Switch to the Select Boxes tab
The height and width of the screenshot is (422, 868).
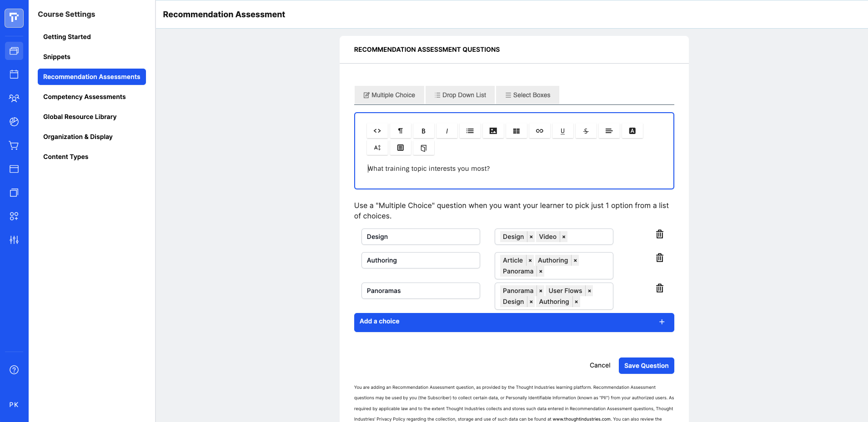pos(527,95)
